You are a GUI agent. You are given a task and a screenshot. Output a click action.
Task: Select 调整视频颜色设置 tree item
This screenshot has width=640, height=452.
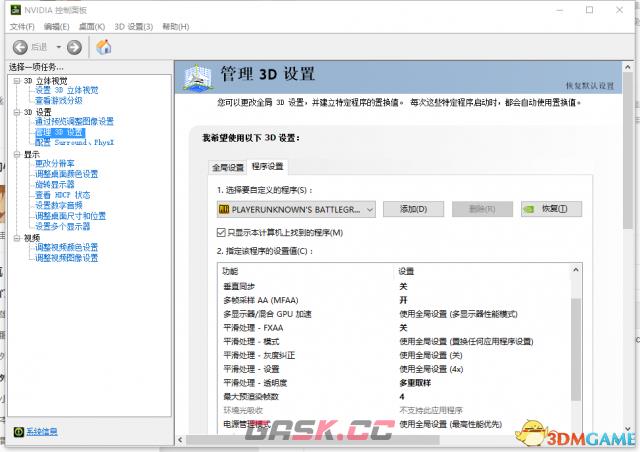click(67, 247)
